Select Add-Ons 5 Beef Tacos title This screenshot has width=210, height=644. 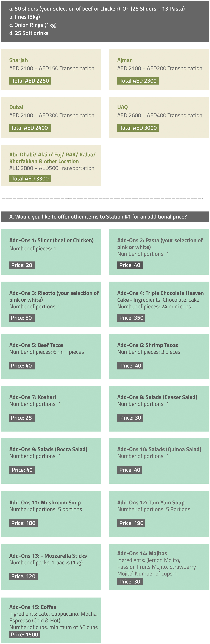[x=36, y=345]
